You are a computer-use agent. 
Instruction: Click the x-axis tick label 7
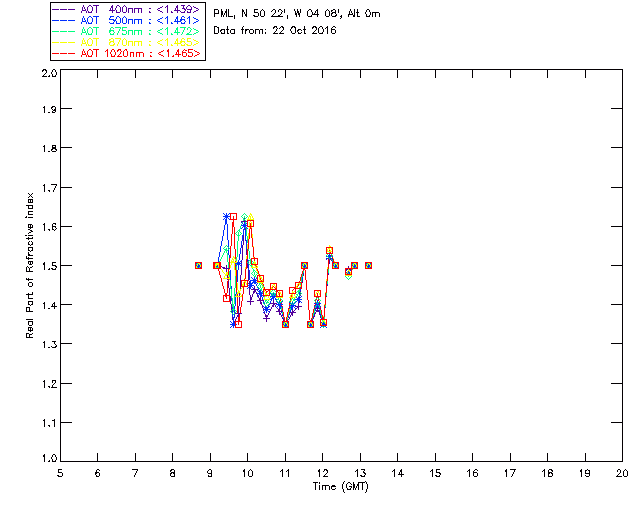135,473
